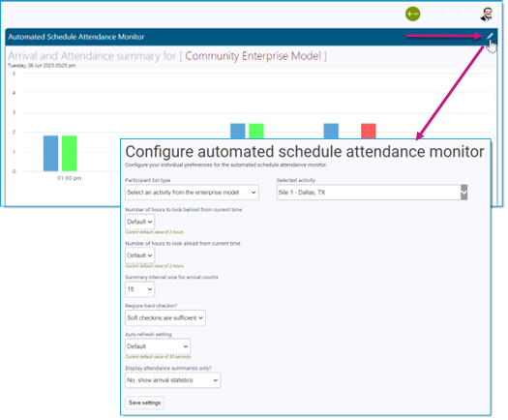Click the red bar in the chart

369,131
